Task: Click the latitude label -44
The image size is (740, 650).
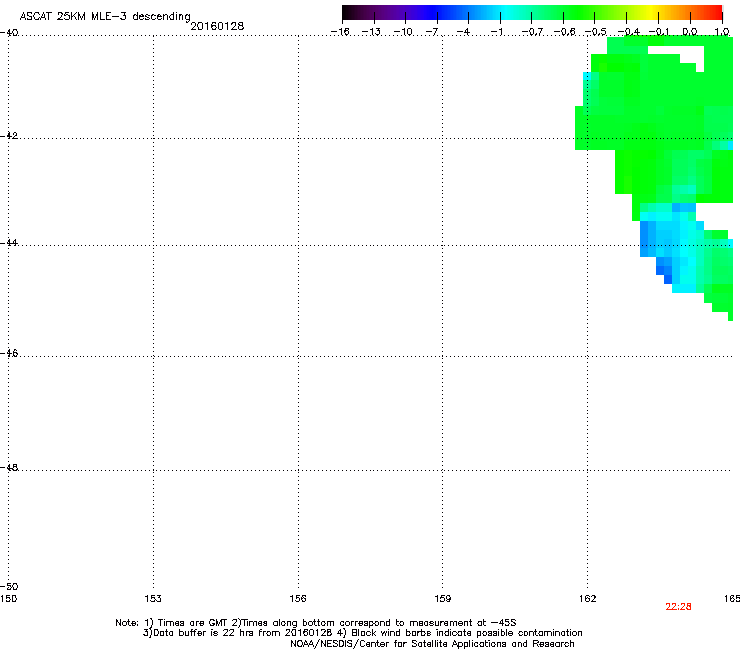Action: [x=9, y=243]
